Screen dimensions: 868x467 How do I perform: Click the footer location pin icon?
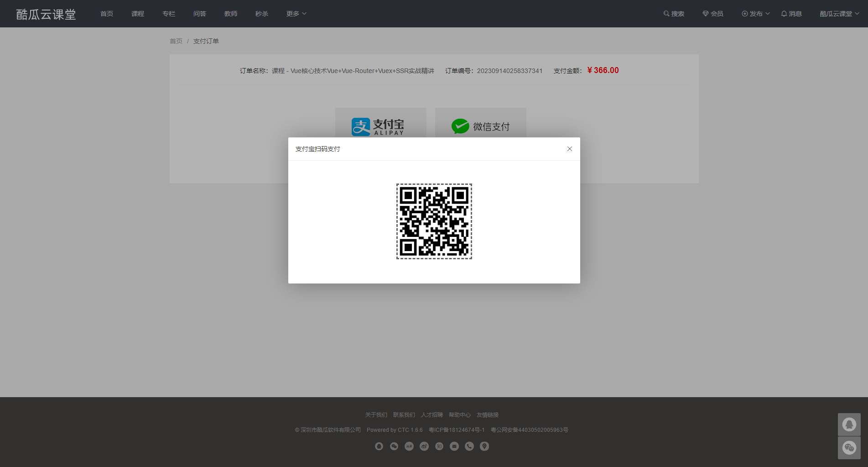click(x=484, y=446)
